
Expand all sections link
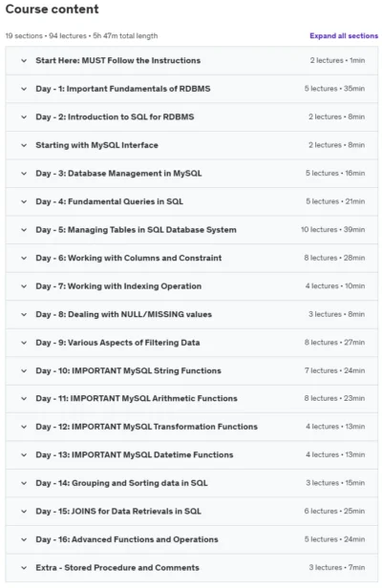344,36
